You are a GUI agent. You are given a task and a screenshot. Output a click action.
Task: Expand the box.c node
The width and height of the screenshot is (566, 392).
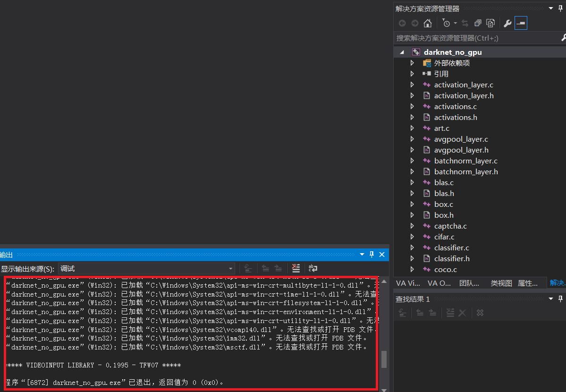coord(412,204)
